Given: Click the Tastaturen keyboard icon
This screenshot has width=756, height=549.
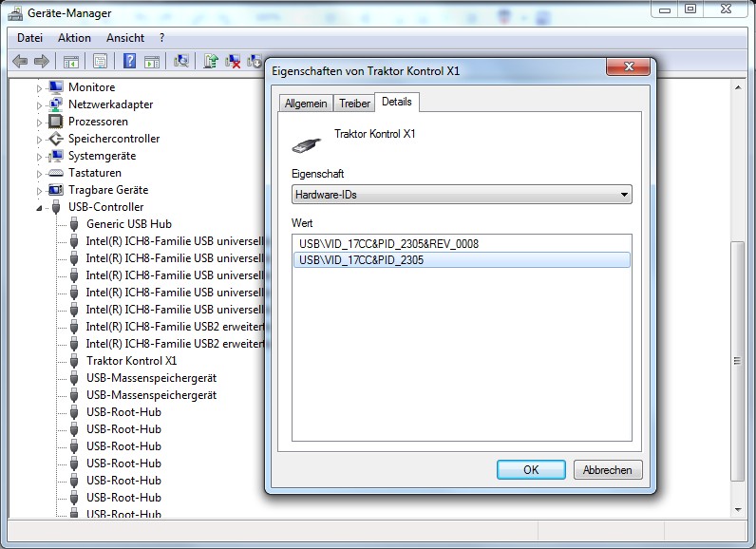Looking at the screenshot, I should pyautogui.click(x=56, y=173).
